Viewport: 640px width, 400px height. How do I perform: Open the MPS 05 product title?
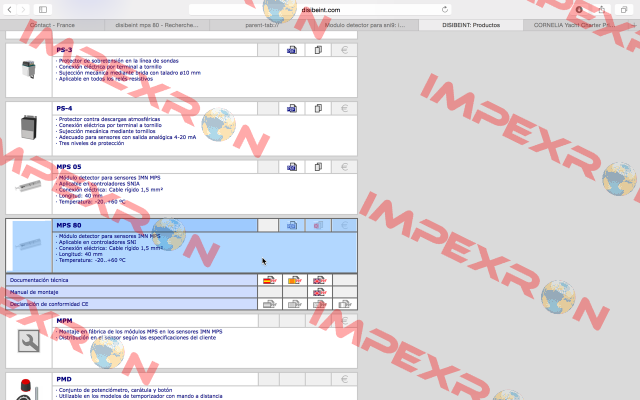point(69,167)
